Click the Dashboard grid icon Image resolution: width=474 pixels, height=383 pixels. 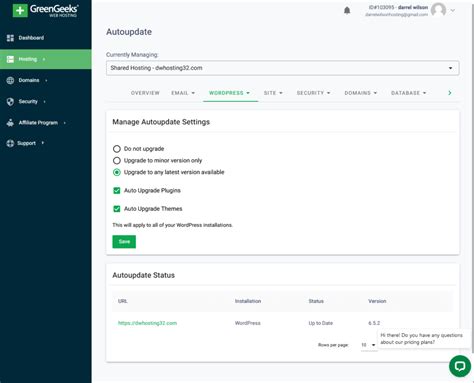[x=10, y=38]
